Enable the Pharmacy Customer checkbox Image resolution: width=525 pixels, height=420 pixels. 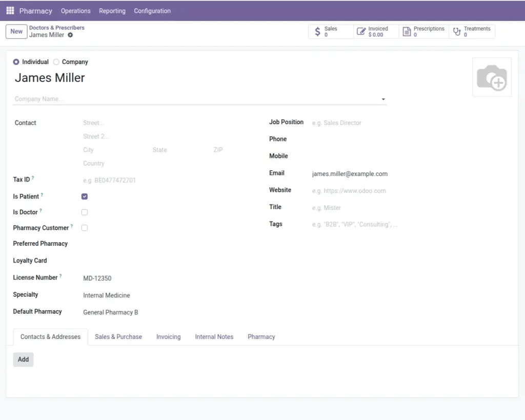pyautogui.click(x=85, y=228)
